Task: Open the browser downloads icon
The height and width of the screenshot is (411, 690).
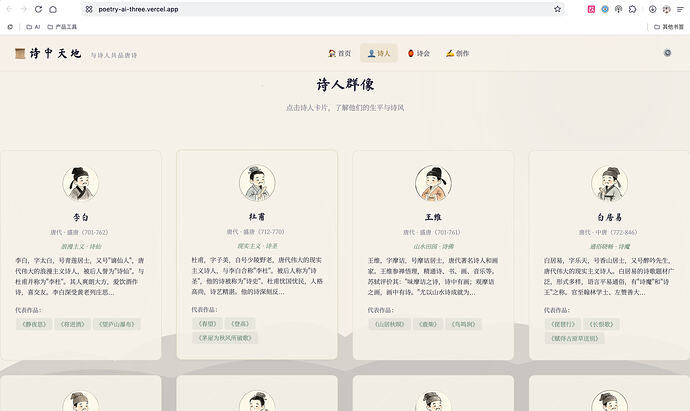Action: [x=653, y=9]
